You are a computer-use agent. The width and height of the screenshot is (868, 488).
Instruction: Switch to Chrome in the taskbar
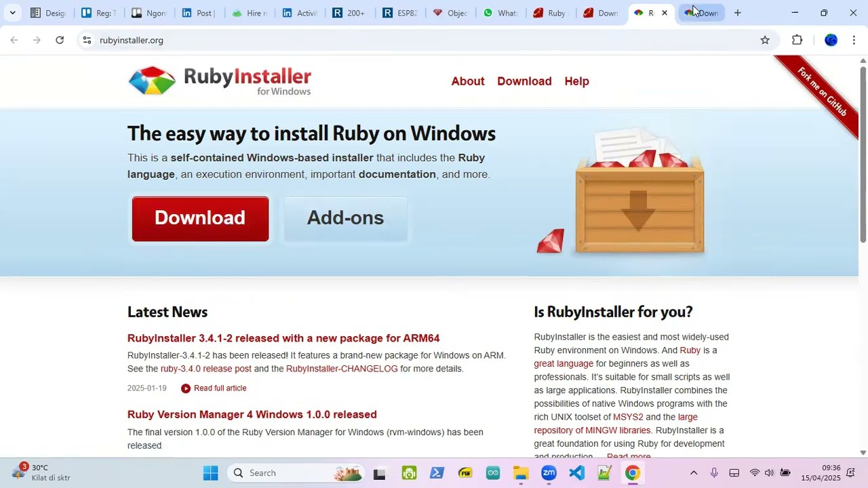click(x=632, y=473)
